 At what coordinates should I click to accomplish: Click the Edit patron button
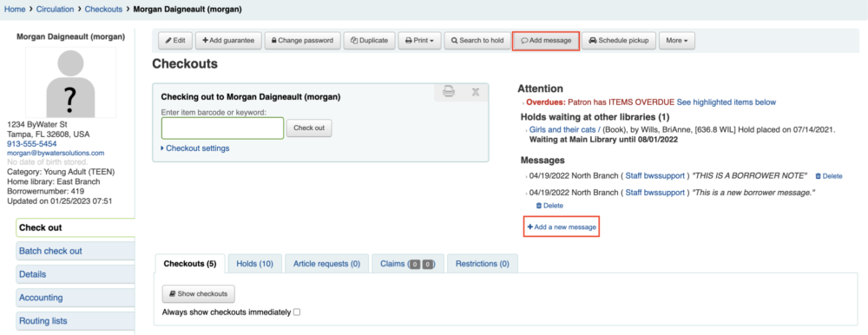pos(175,41)
